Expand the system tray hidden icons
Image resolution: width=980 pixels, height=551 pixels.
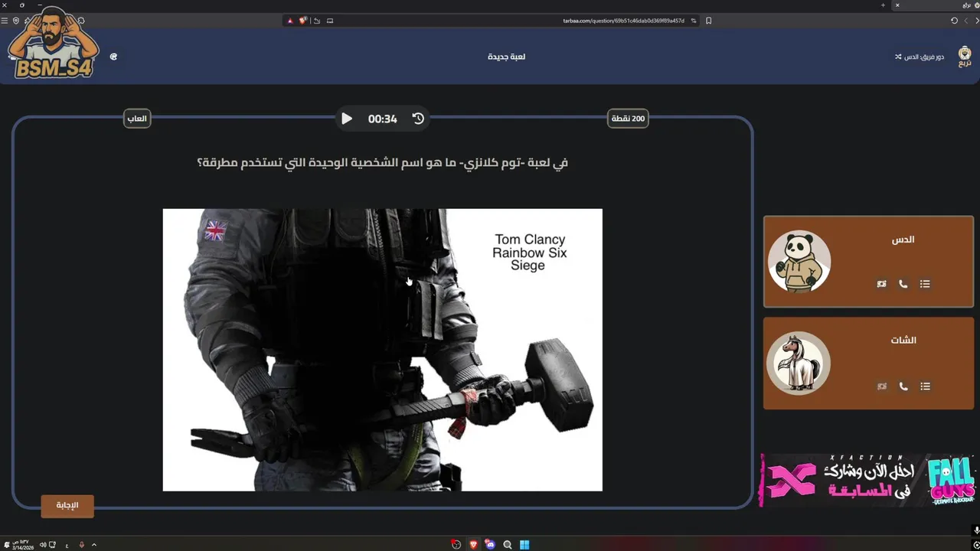(x=94, y=545)
